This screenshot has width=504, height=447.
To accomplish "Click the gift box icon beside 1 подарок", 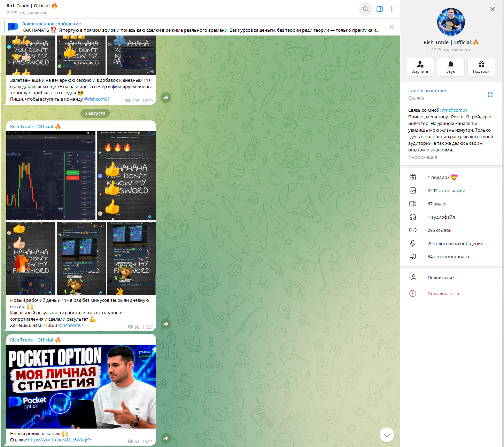I will [x=413, y=177].
